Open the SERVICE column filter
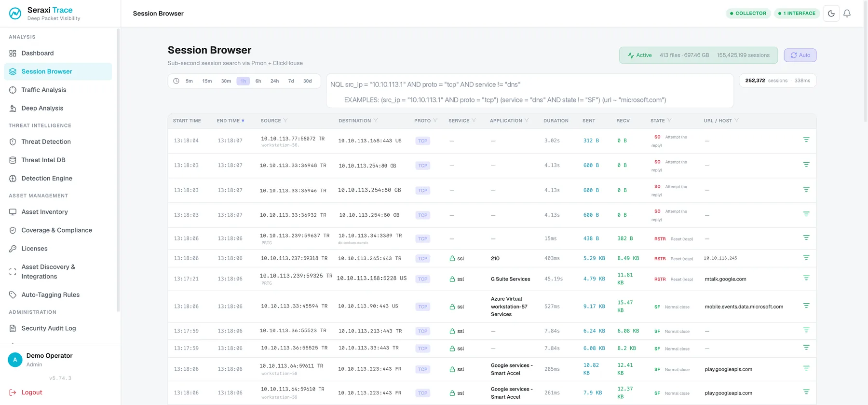Screen dimensions: 868x405 [474, 120]
